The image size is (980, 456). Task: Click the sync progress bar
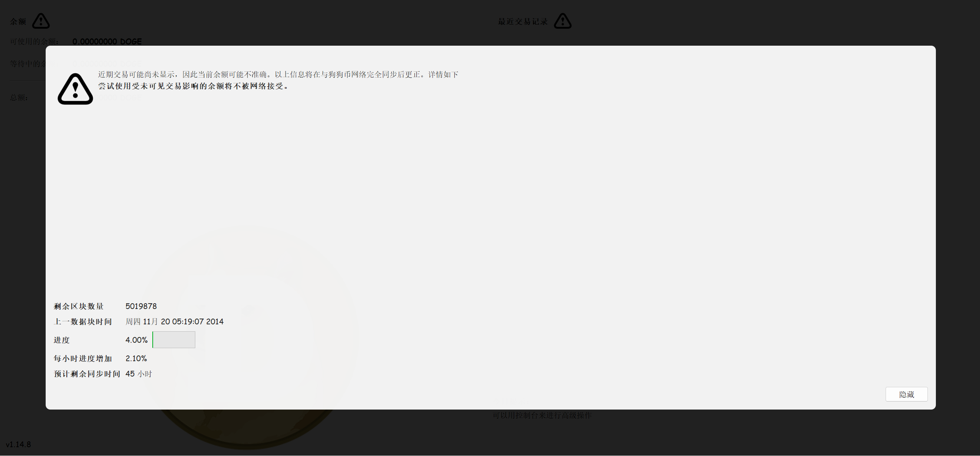(x=174, y=340)
